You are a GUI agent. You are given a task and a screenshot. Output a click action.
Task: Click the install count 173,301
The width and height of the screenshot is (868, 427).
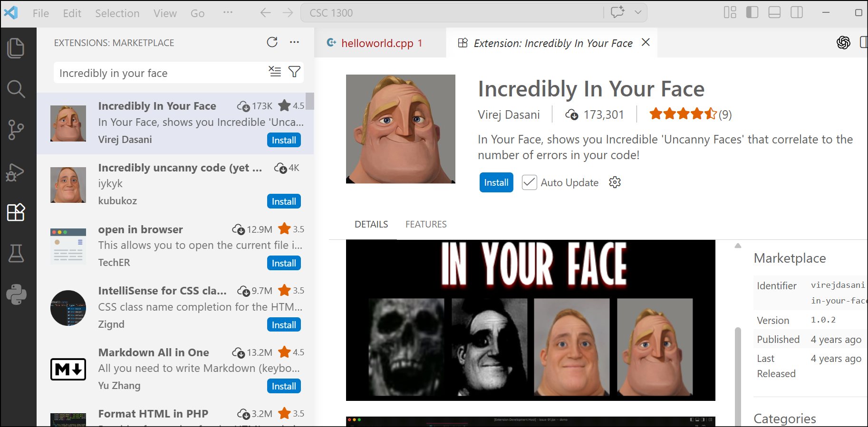(604, 114)
